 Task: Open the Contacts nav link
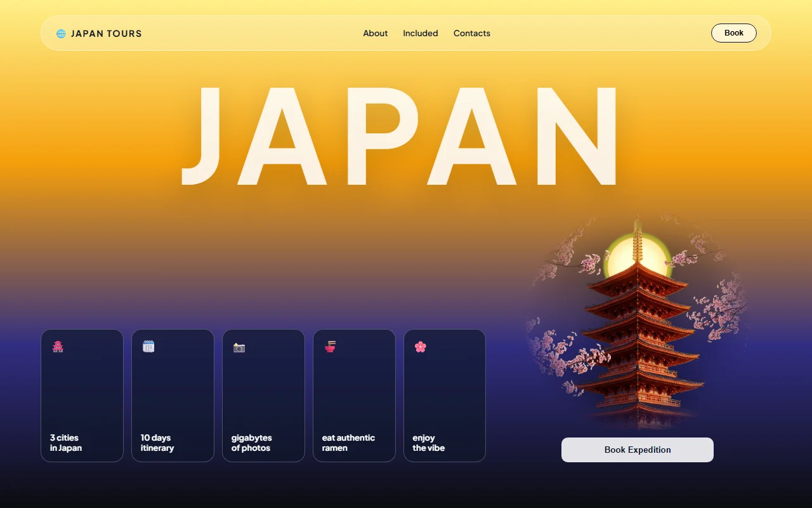pos(472,33)
